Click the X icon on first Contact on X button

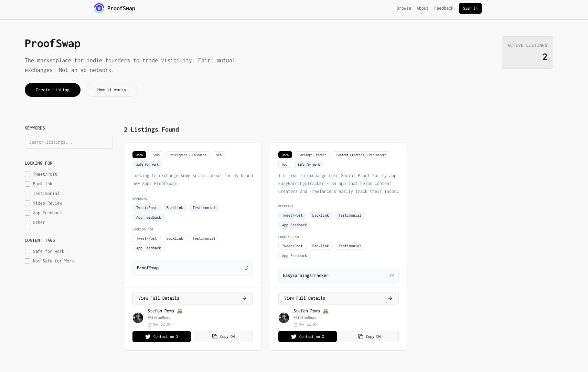click(x=149, y=337)
